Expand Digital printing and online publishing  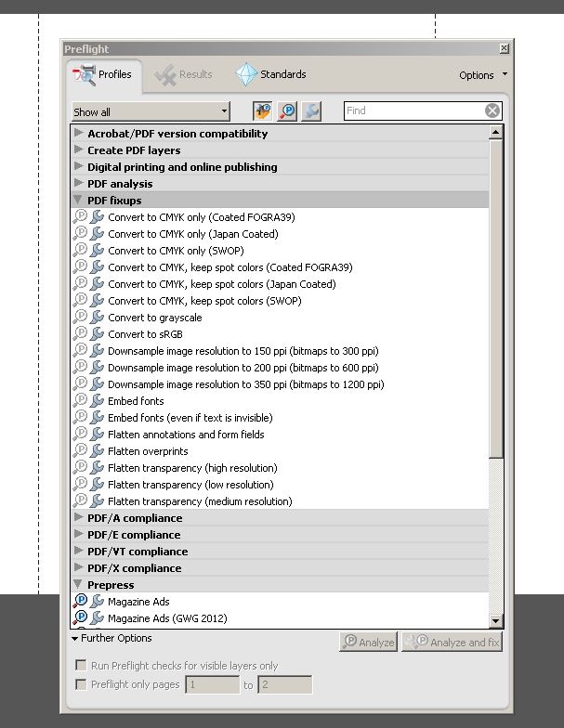pos(78,166)
